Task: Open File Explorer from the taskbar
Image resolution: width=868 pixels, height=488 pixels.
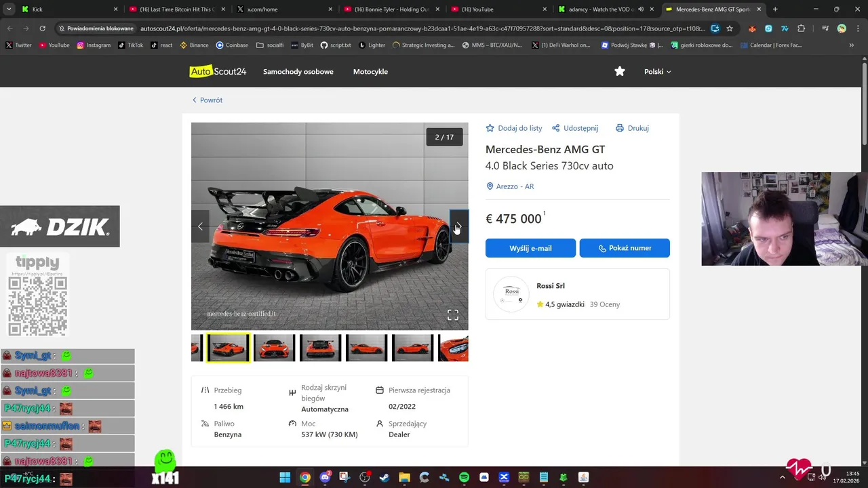Action: (404, 477)
